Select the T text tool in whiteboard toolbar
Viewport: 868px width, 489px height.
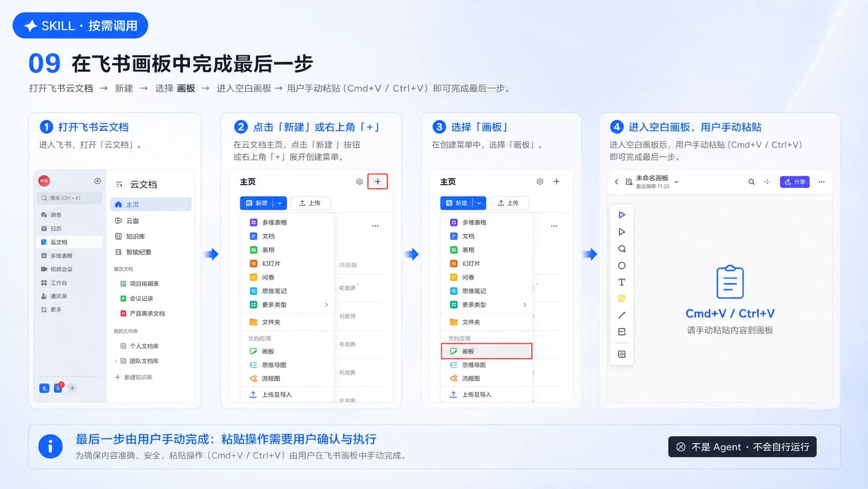click(x=621, y=282)
